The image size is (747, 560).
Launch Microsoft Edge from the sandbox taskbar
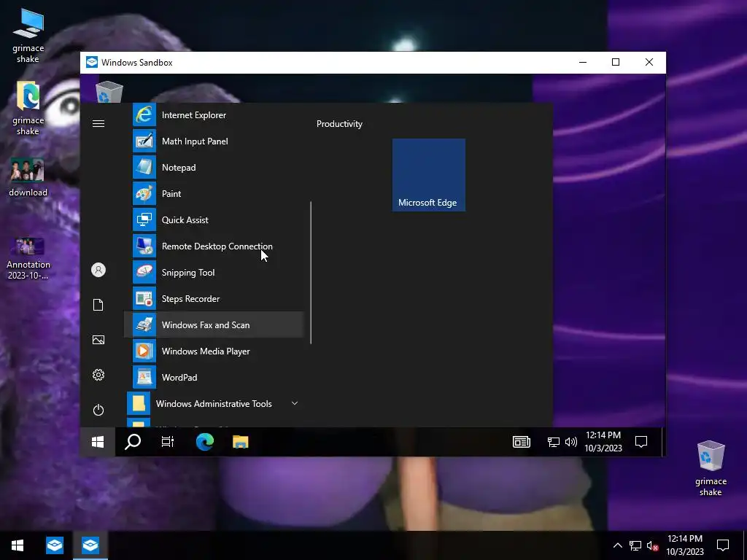pyautogui.click(x=205, y=442)
